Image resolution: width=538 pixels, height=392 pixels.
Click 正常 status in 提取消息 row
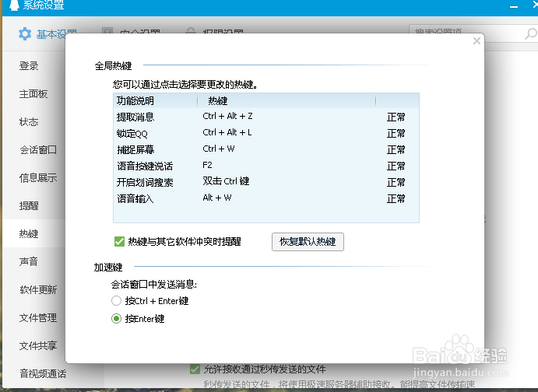click(x=396, y=117)
